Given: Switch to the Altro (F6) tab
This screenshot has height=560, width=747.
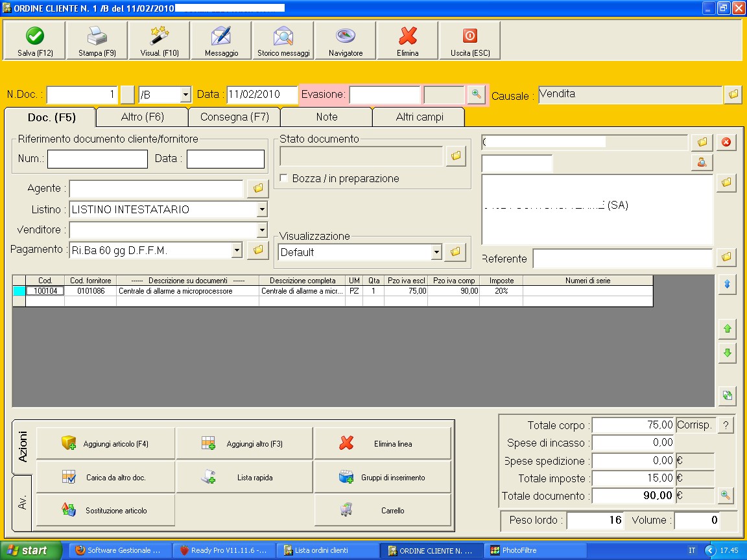Looking at the screenshot, I should (x=143, y=117).
